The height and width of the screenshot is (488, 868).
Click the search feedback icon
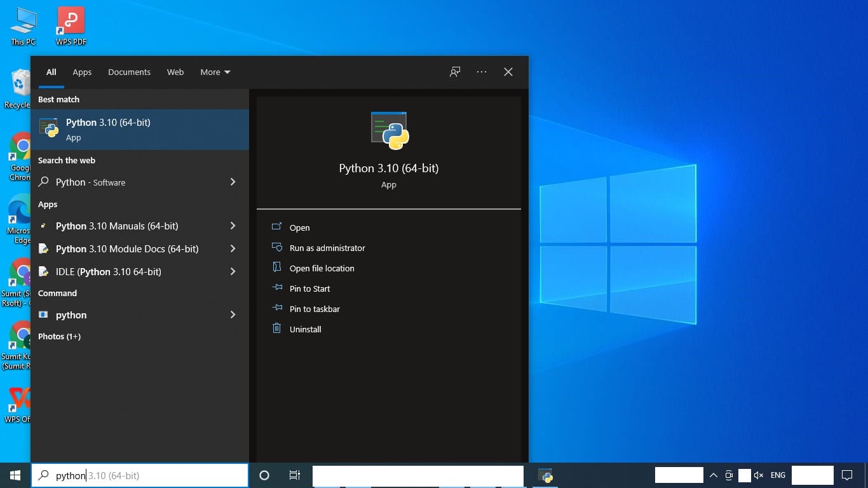(x=455, y=72)
